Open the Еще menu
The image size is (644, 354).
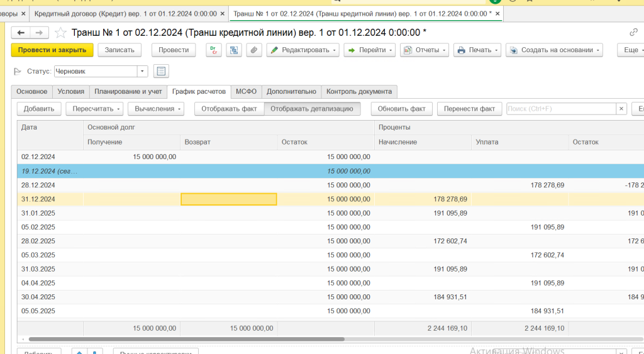coord(630,50)
